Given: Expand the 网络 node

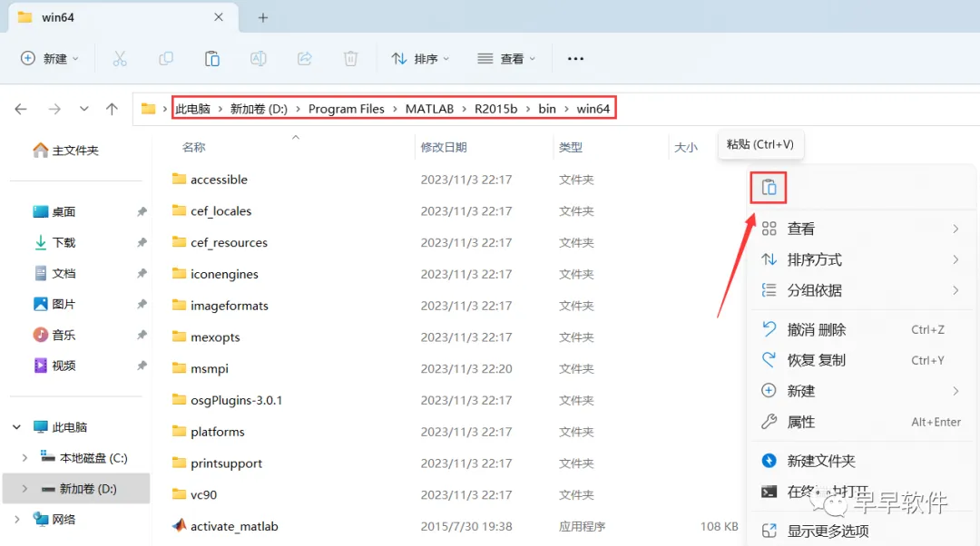Looking at the screenshot, I should click(17, 519).
